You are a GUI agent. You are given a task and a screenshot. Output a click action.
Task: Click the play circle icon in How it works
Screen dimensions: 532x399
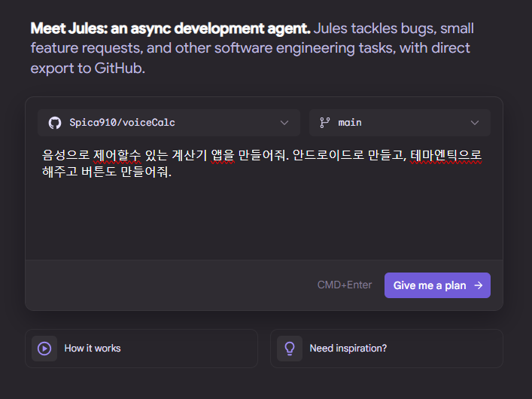[x=44, y=349]
